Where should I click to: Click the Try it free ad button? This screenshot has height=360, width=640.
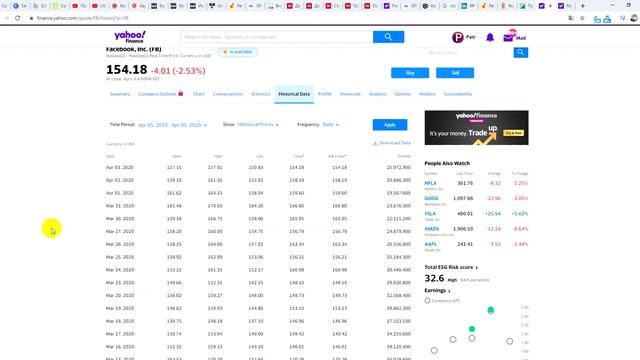click(x=513, y=133)
